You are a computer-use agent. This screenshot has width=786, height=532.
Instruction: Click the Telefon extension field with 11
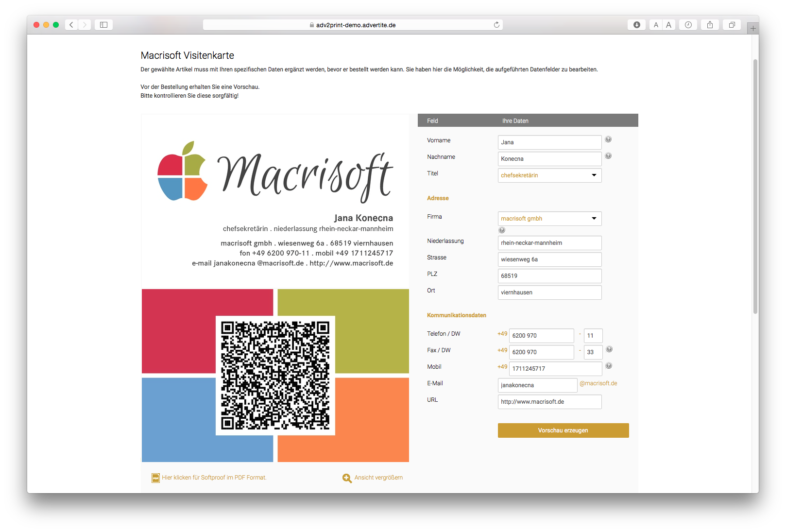click(x=593, y=336)
